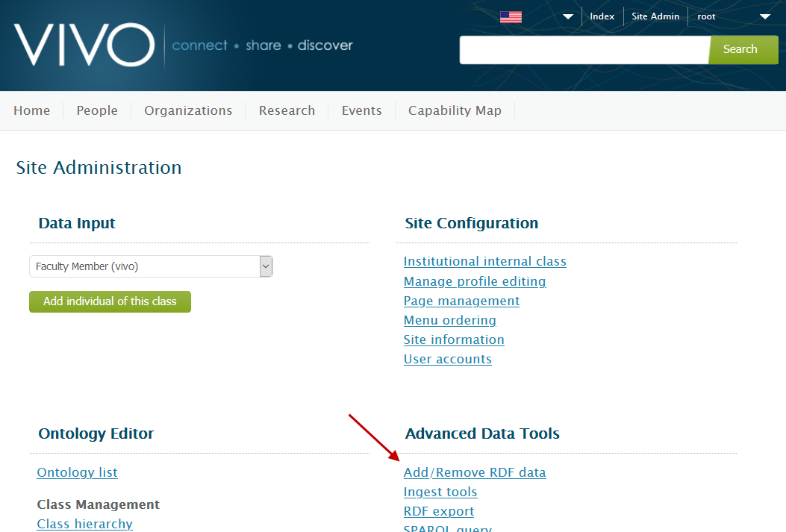Click the Data Input heading
Image resolution: width=786 pixels, height=532 pixels.
(x=77, y=223)
